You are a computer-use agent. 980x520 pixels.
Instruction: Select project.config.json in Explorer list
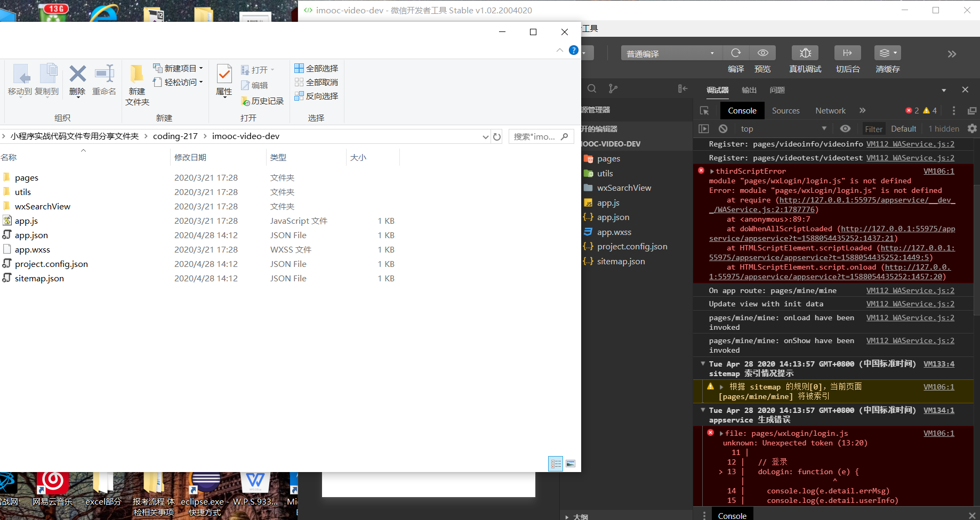(51, 264)
